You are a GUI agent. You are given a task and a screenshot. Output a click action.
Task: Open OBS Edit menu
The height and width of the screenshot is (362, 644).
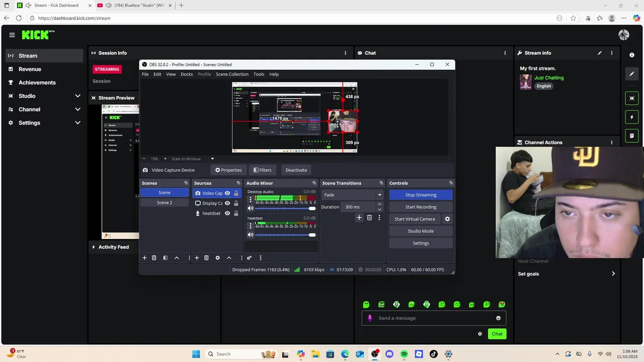click(157, 74)
